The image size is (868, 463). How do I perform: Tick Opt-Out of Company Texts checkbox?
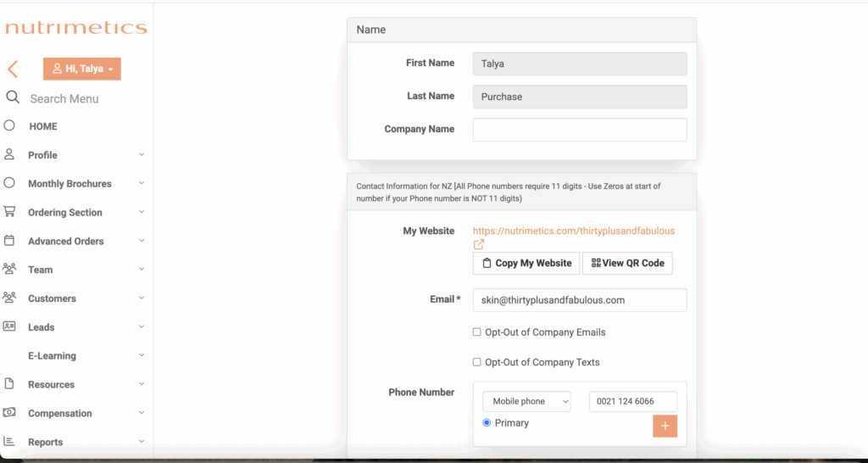(476, 362)
